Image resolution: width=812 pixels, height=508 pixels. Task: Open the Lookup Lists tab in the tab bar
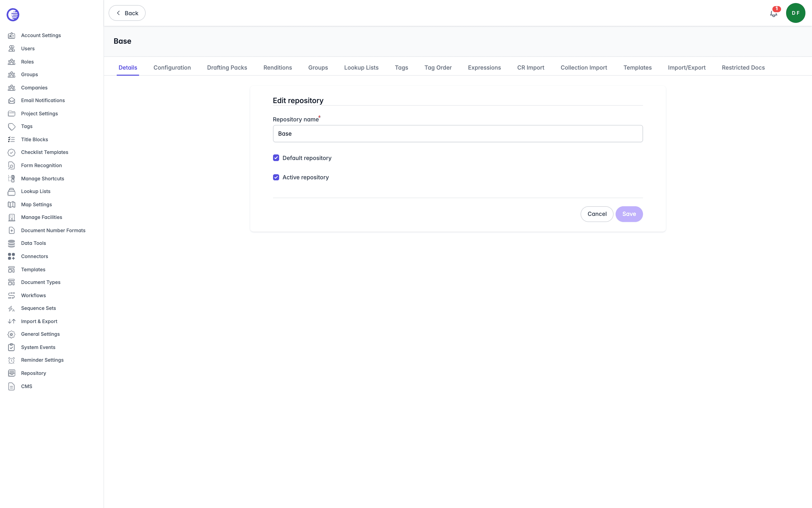[x=361, y=68]
